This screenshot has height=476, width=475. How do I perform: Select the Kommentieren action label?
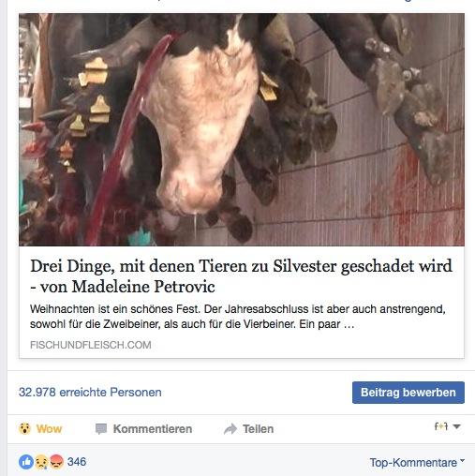click(153, 429)
